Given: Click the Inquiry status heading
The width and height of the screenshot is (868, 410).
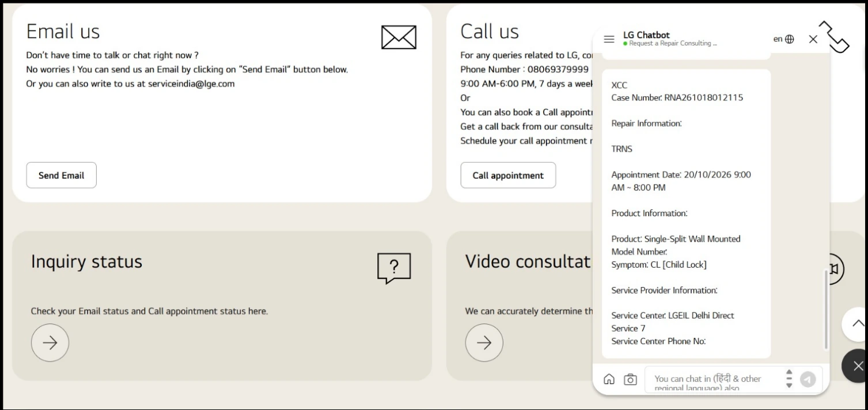Looking at the screenshot, I should click(x=86, y=261).
